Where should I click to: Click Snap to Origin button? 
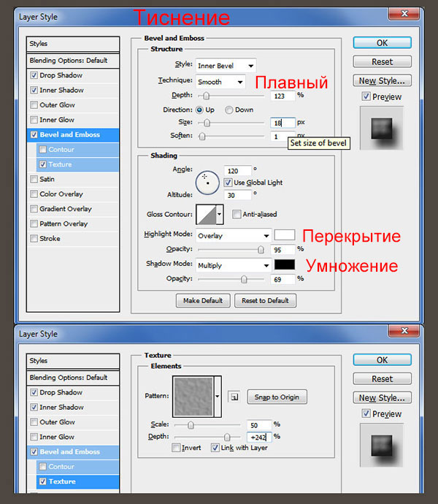(x=277, y=397)
